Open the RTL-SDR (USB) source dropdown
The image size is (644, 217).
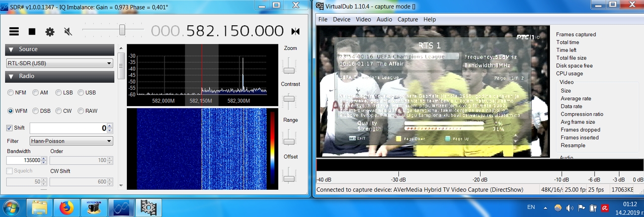pos(59,63)
